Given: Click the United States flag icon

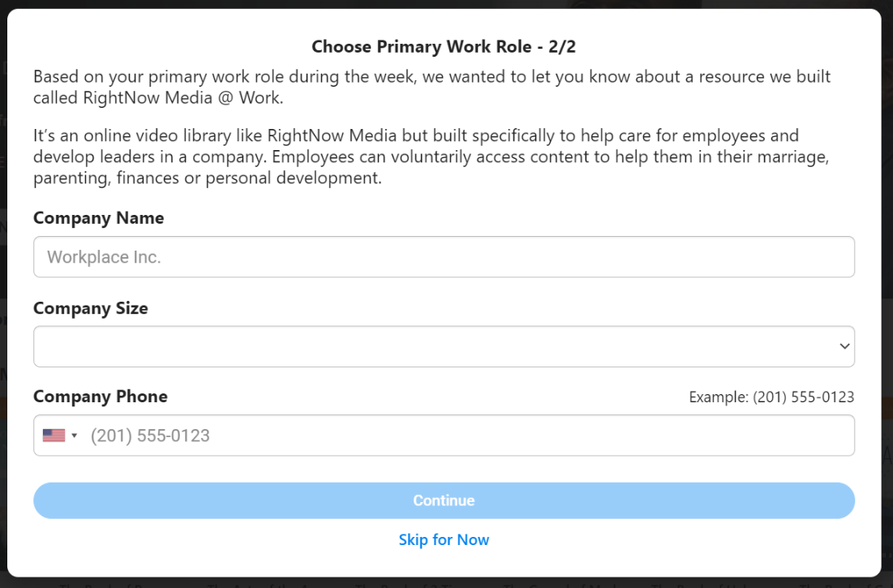Looking at the screenshot, I should 54,436.
